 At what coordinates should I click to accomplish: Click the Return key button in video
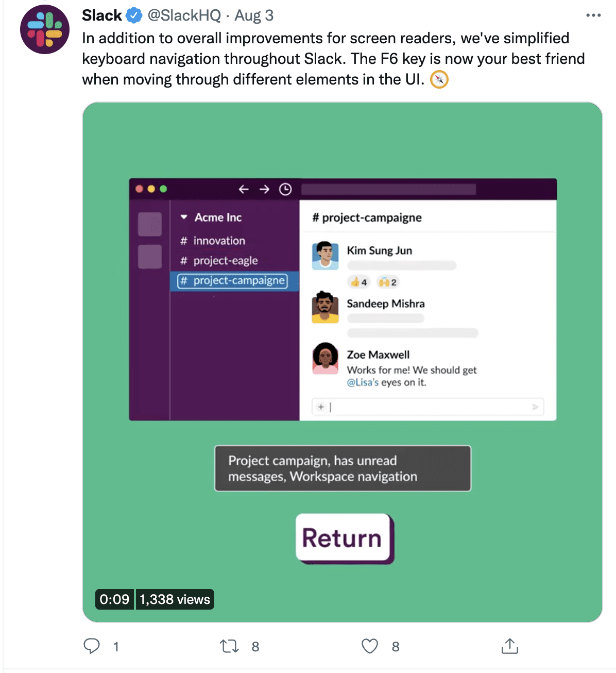344,537
